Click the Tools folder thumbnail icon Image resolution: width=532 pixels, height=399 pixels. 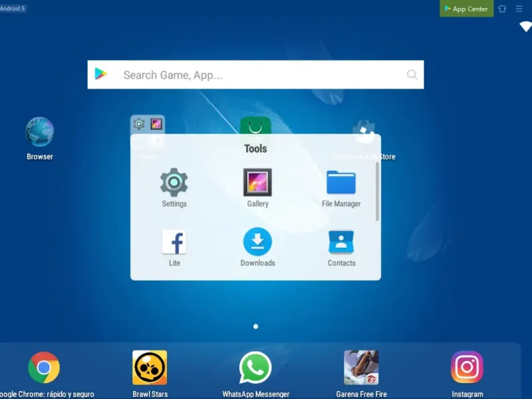coord(148,125)
